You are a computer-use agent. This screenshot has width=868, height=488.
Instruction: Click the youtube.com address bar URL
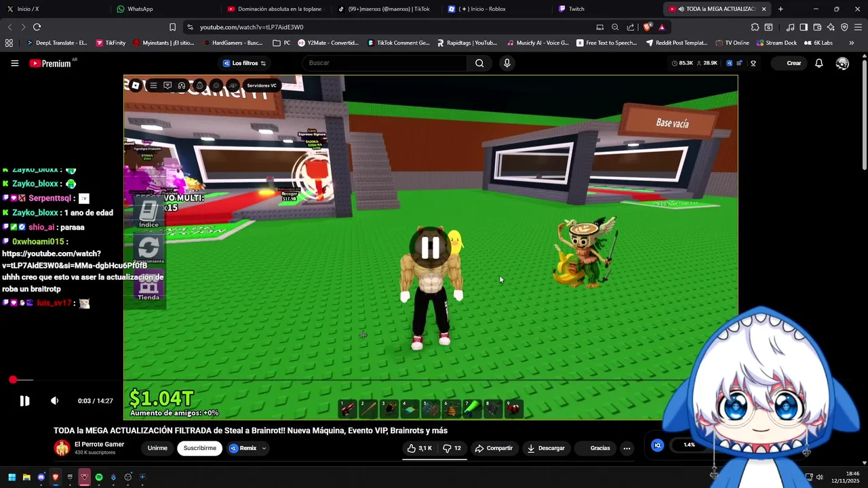tap(252, 27)
